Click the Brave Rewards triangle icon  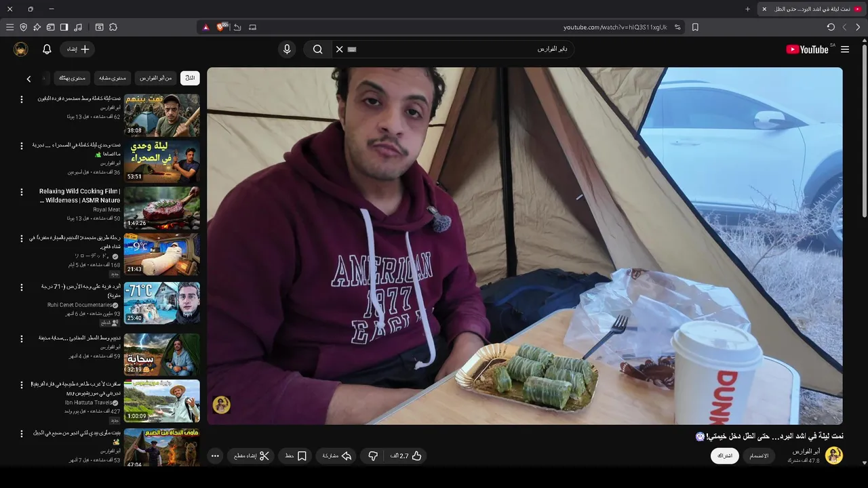[206, 27]
